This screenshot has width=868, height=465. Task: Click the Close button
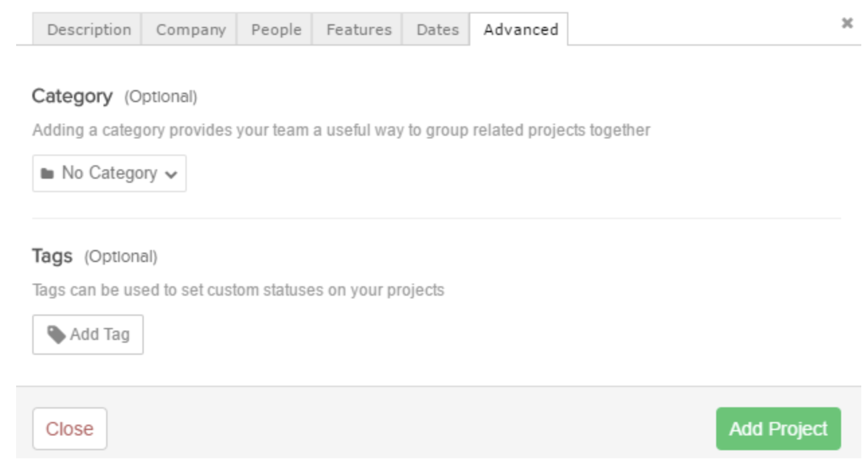click(x=70, y=429)
